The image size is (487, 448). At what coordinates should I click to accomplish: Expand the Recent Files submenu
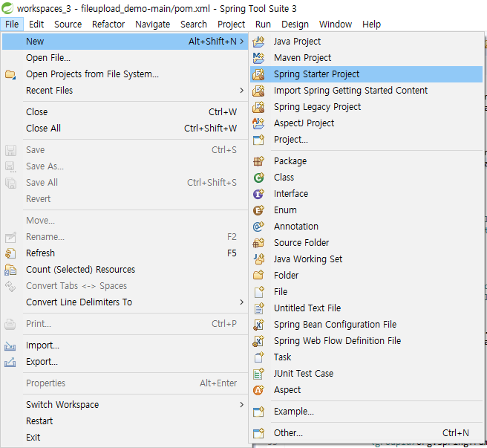click(x=241, y=91)
